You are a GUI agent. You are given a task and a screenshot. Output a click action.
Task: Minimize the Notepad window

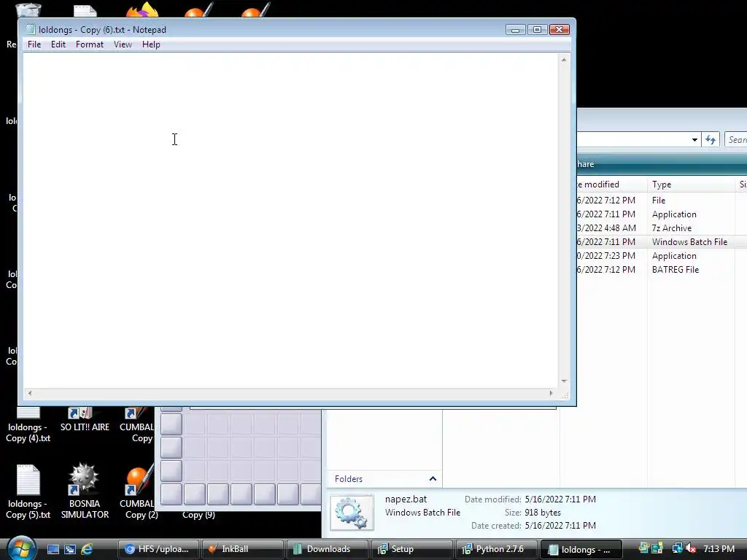(x=515, y=29)
